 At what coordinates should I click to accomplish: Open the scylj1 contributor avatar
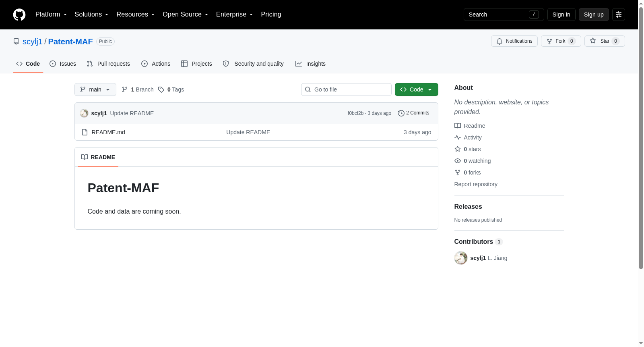pyautogui.click(x=461, y=258)
